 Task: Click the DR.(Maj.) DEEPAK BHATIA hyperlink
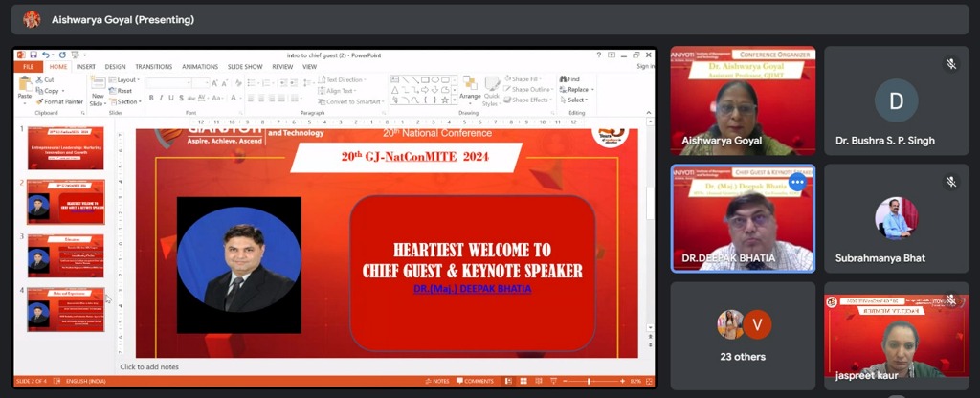point(473,289)
